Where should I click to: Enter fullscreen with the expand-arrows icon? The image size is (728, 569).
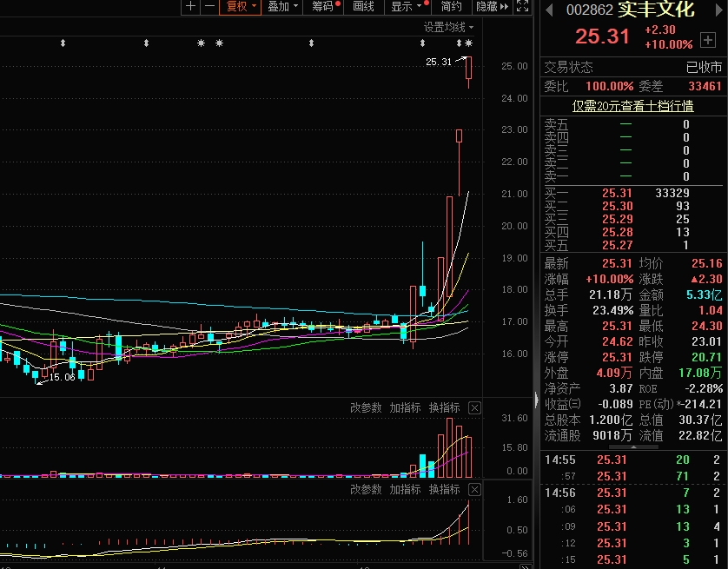522,7
